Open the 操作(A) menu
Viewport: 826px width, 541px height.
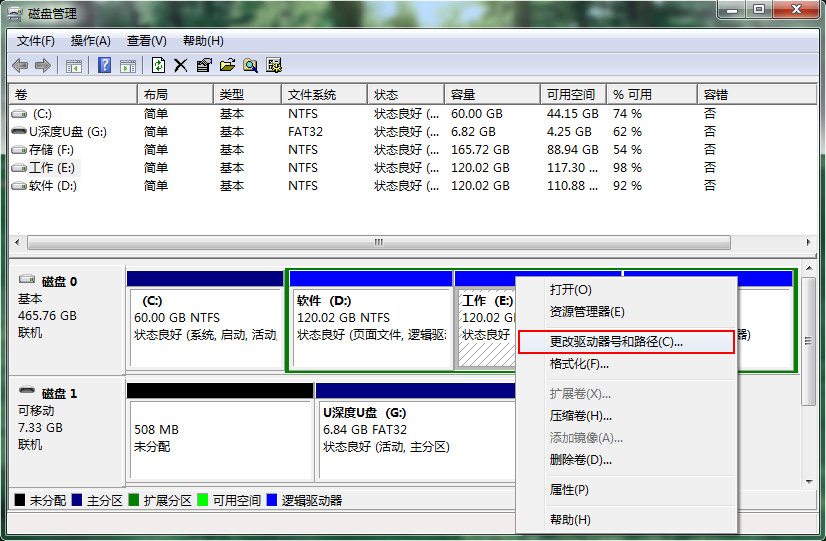point(90,41)
